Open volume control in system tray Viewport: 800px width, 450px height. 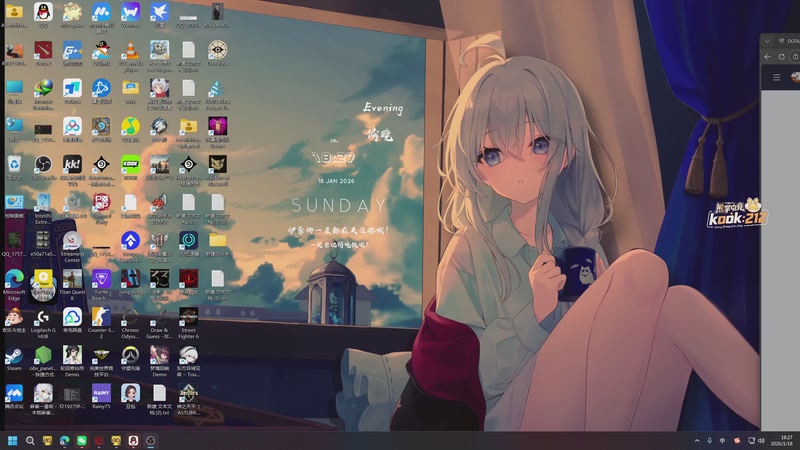tap(761, 440)
